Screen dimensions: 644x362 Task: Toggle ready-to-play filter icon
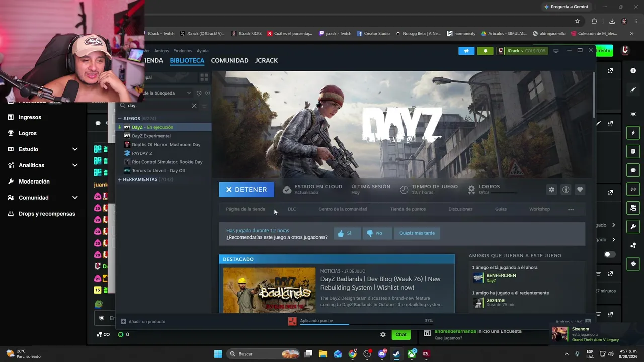coord(207,93)
